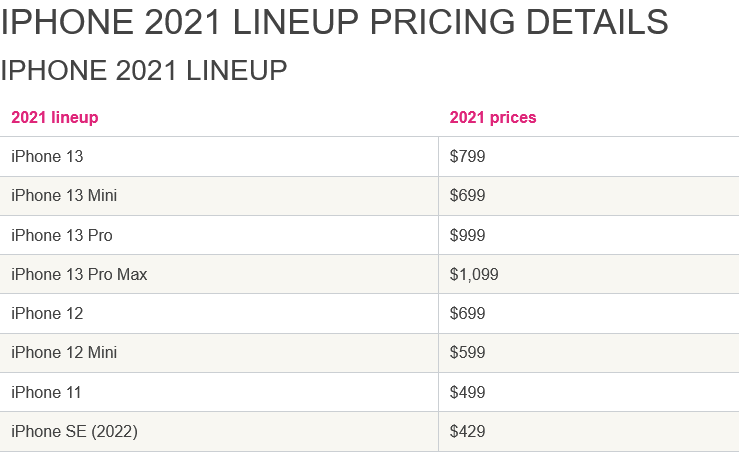
Task: Click the iPhone 12 $699 price
Action: (x=468, y=313)
